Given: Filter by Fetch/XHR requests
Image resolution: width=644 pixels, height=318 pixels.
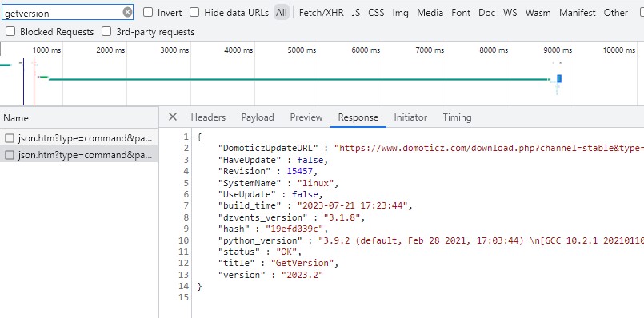Looking at the screenshot, I should click(321, 13).
